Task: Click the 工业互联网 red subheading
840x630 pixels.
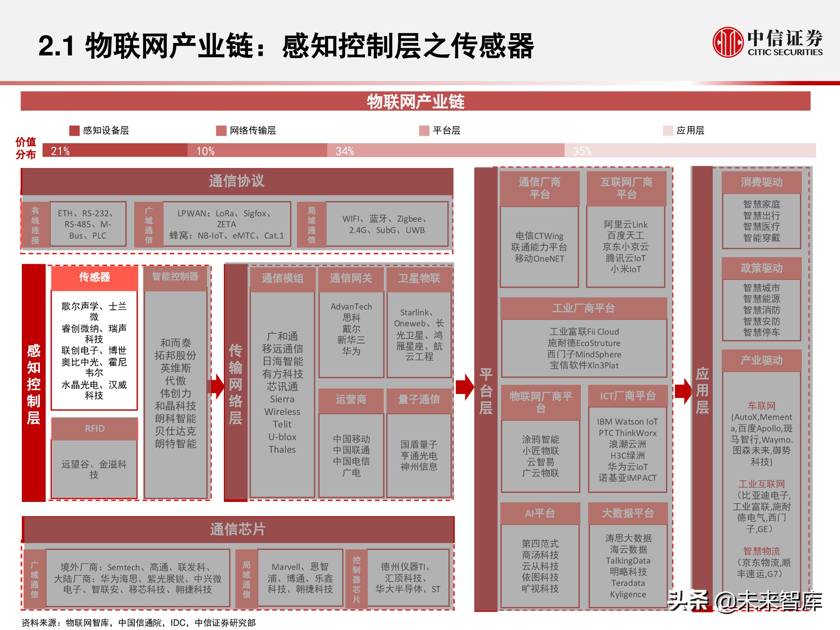Action: [761, 484]
